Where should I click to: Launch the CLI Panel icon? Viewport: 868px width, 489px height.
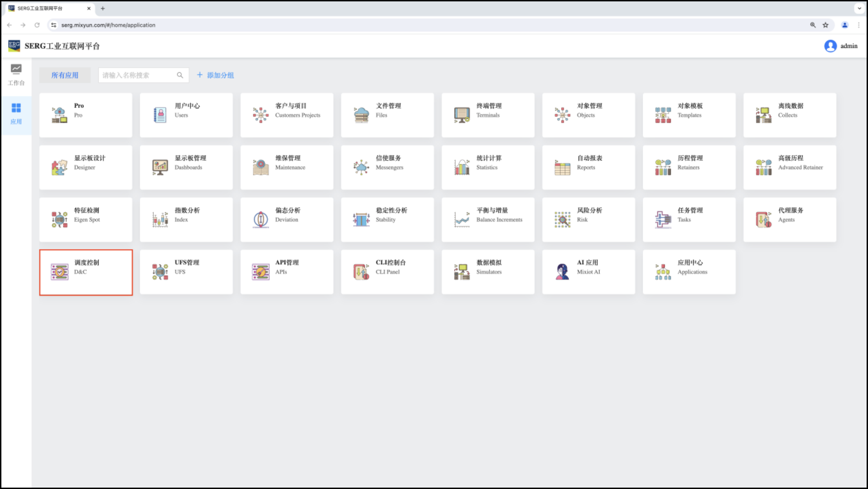361,272
